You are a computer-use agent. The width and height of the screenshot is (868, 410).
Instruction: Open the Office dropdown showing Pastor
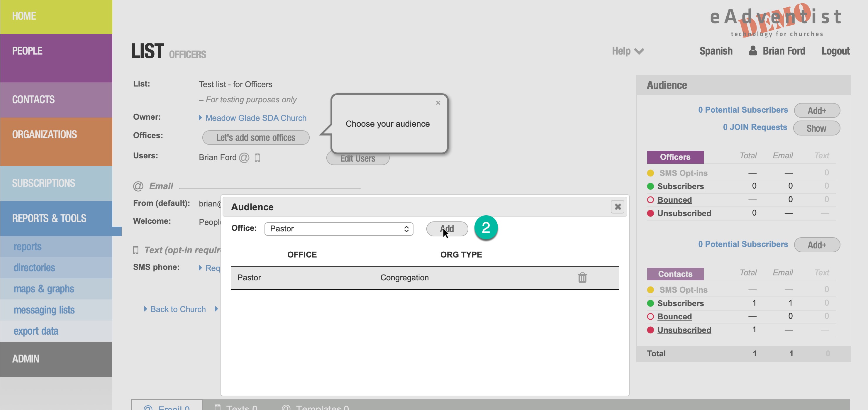pos(339,229)
